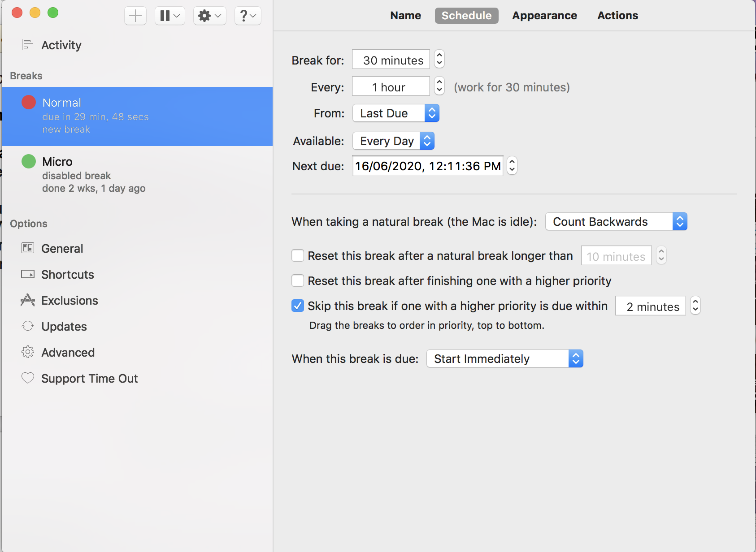Click the Advanced gear icon
Image resolution: width=756 pixels, height=552 pixels.
[28, 352]
